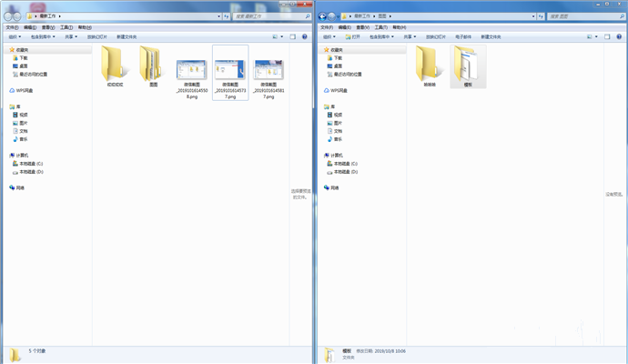Toggle the preview pane in the 5 个对象 window

pyautogui.click(x=293, y=36)
